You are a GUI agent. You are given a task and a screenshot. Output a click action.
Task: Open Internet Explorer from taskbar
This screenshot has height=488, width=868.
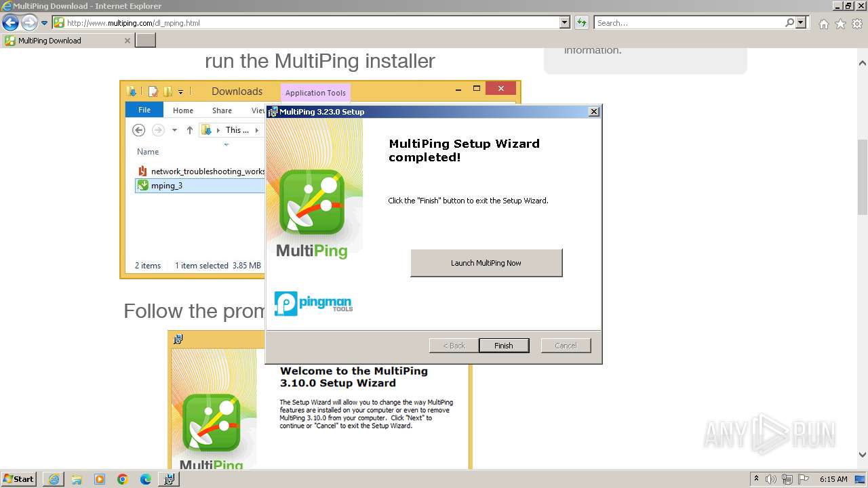click(54, 479)
